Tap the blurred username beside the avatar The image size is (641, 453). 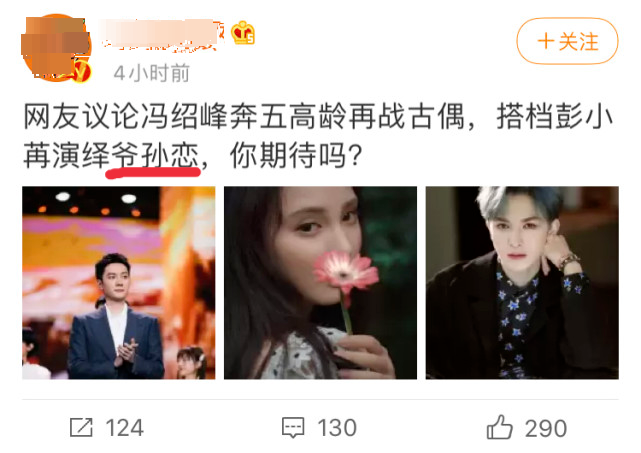[x=162, y=35]
